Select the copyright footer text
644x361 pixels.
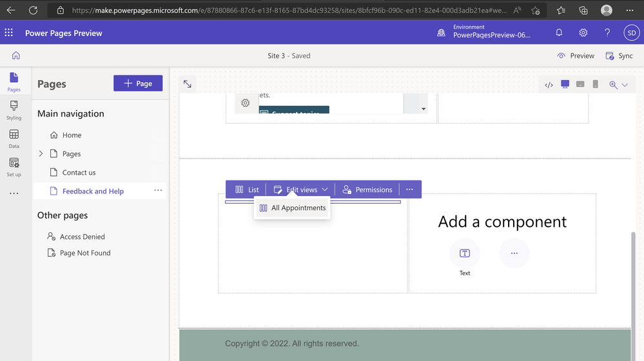292,344
